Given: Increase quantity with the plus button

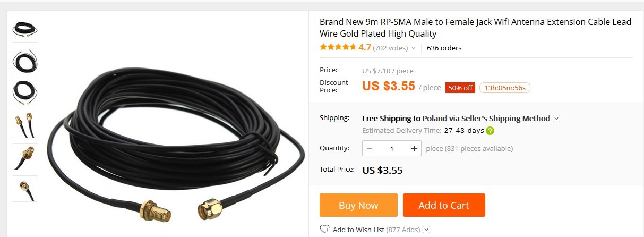Looking at the screenshot, I should [x=414, y=148].
